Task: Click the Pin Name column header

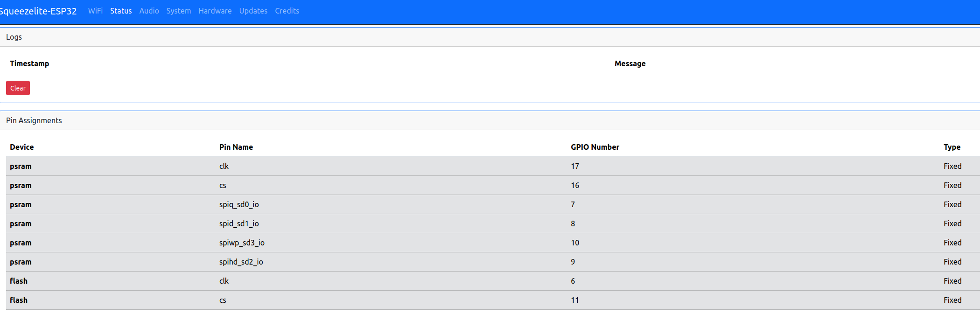Action: (x=236, y=147)
